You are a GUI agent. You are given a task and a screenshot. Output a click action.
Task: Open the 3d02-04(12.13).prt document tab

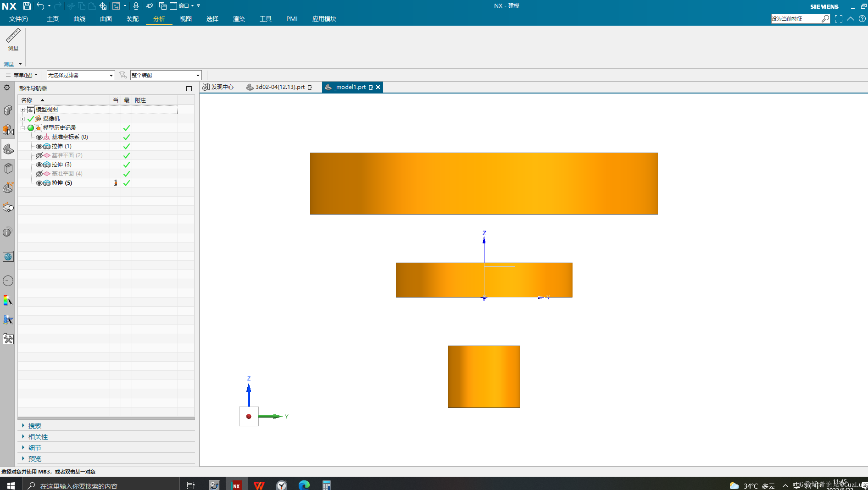pyautogui.click(x=279, y=87)
